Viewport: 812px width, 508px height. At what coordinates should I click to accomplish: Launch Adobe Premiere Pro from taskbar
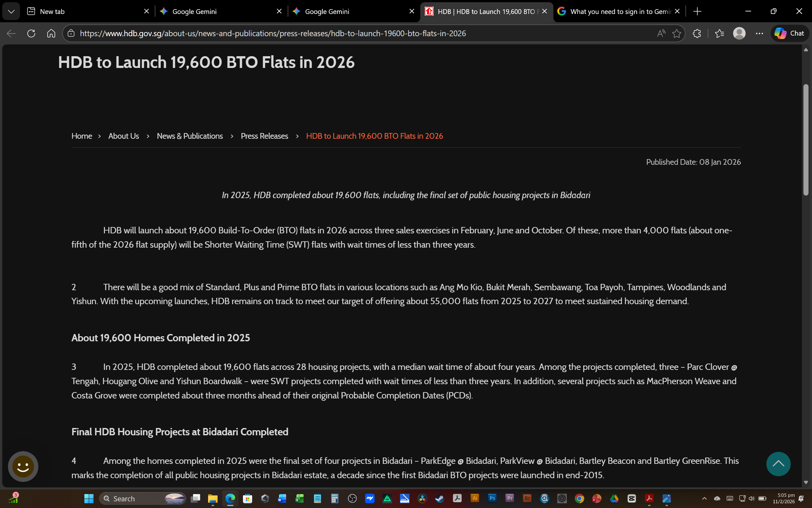(x=510, y=498)
